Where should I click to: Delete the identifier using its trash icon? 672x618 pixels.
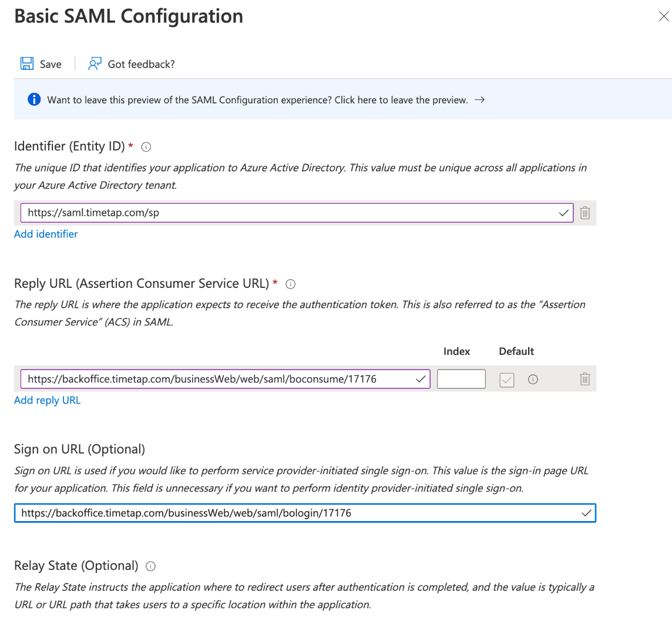(584, 213)
